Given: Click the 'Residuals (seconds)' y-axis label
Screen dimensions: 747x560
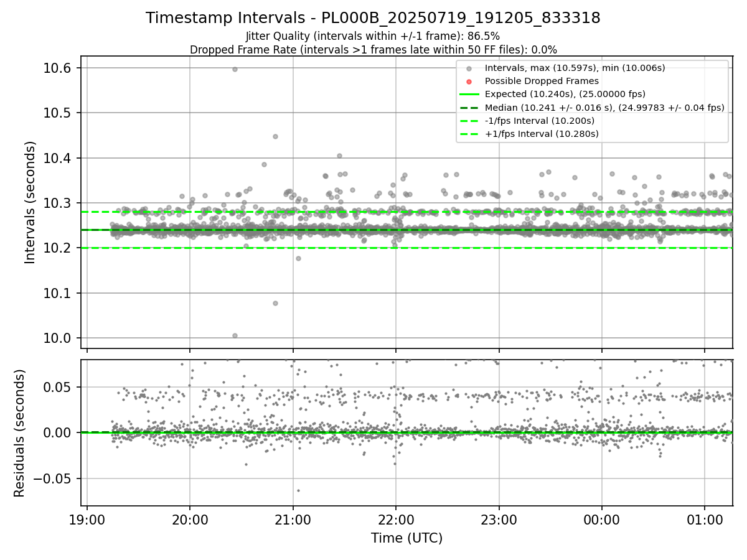Looking at the screenshot, I should point(19,433).
